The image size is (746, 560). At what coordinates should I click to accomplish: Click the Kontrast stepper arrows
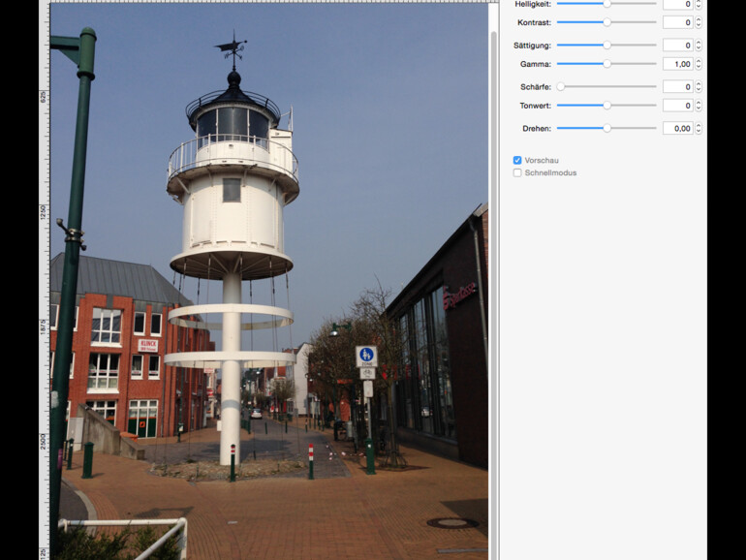699,22
